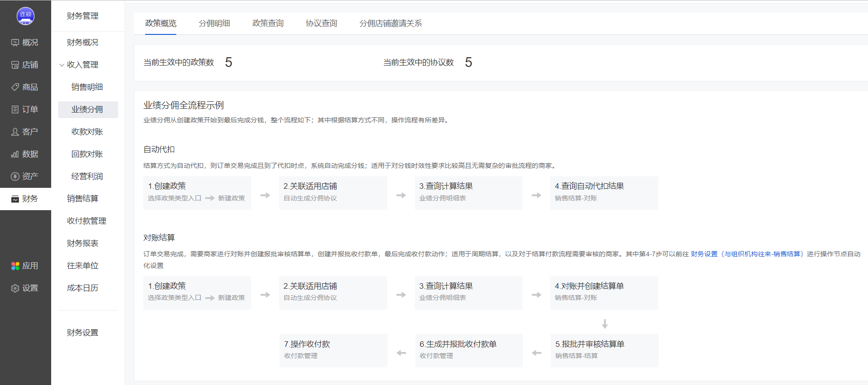Open the 设置 gear icon in sidebar
868x385 pixels.
(x=15, y=288)
